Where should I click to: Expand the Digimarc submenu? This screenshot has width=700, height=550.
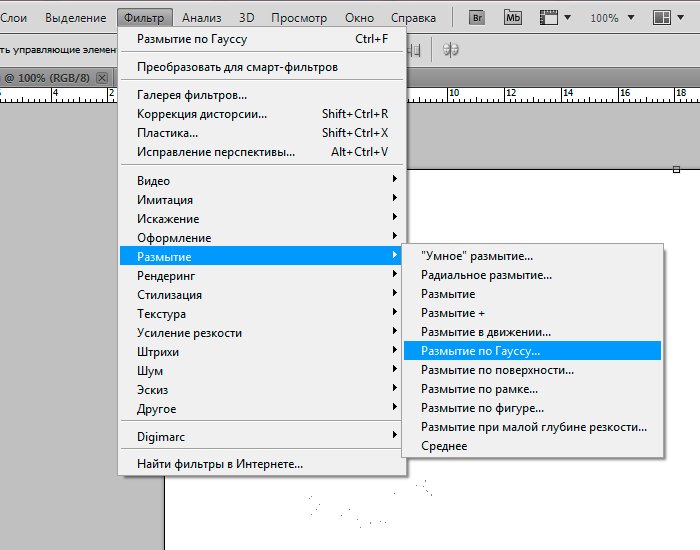(162, 436)
